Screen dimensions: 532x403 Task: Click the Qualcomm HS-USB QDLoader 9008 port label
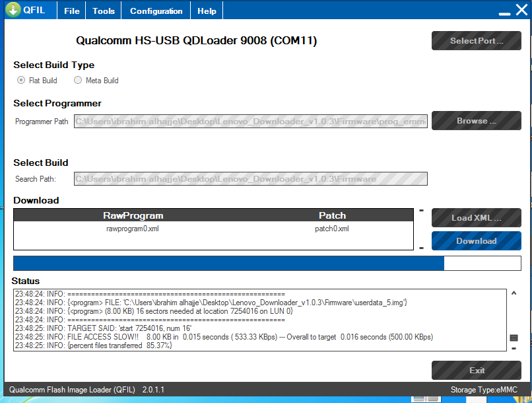click(x=197, y=40)
